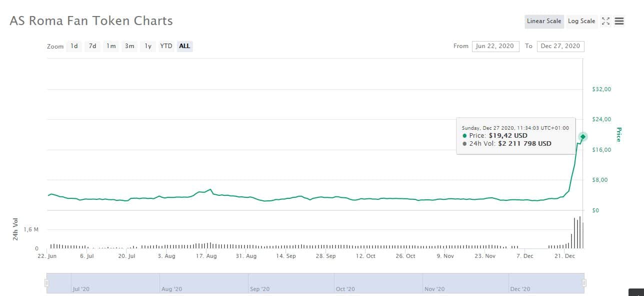
Task: Edit the From date Jun 22, 2020
Action: pos(495,46)
